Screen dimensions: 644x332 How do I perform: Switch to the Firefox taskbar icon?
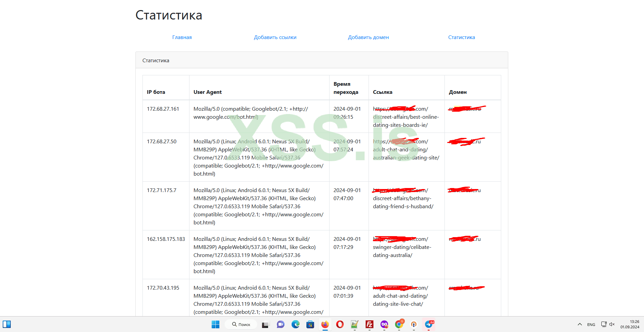[325, 324]
